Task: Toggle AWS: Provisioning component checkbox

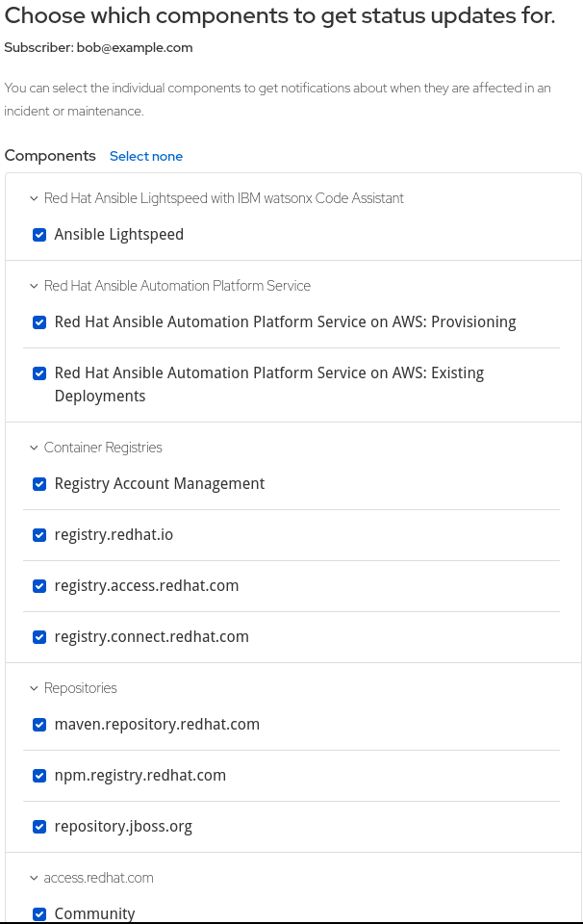Action: pyautogui.click(x=39, y=322)
